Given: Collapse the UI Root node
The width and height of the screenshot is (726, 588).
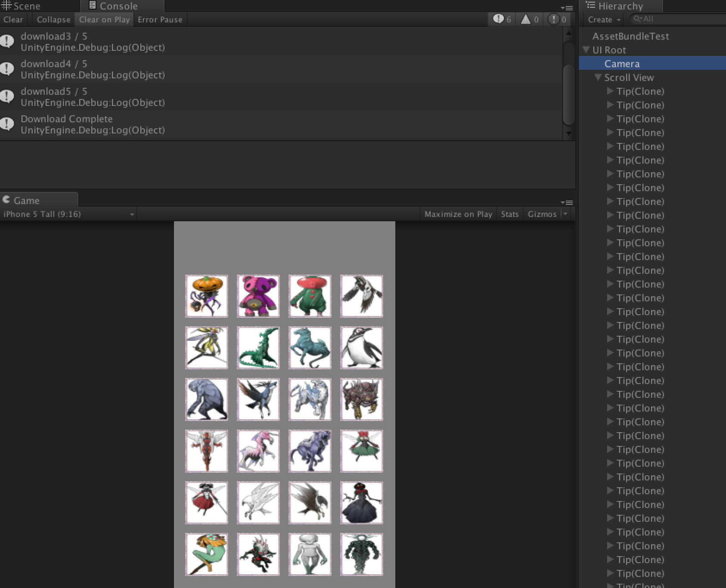Looking at the screenshot, I should point(586,50).
